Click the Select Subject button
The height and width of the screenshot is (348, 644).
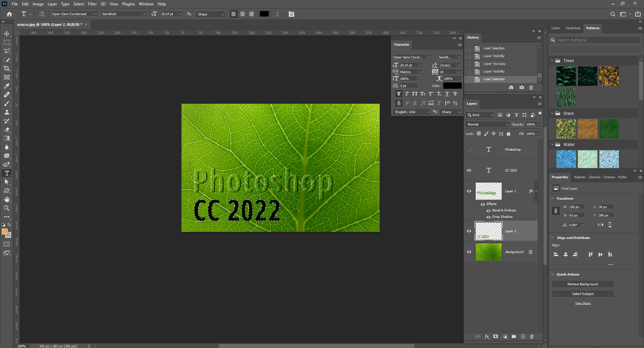[x=583, y=294]
